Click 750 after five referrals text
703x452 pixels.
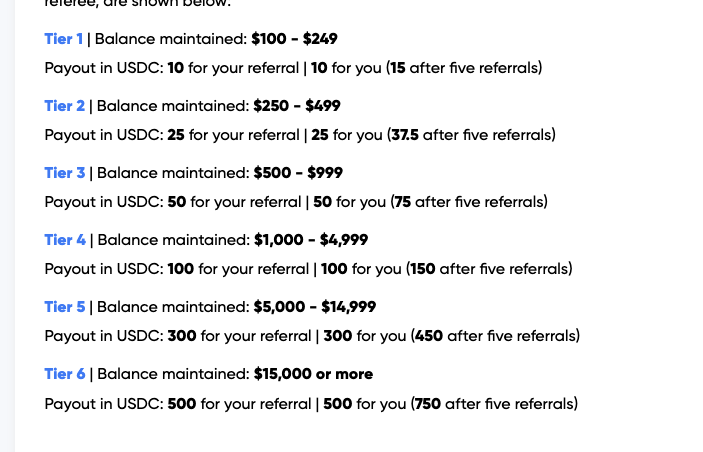click(x=495, y=404)
